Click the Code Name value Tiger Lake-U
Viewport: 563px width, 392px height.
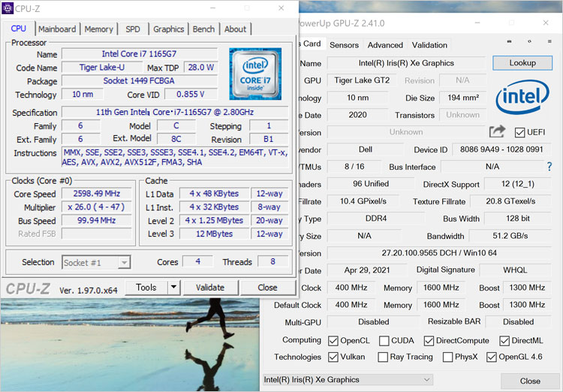pyautogui.click(x=102, y=67)
